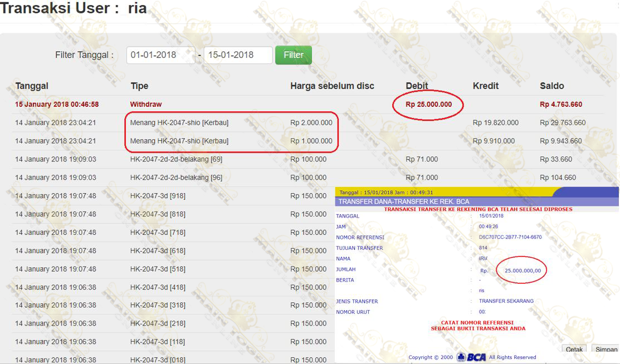Image resolution: width=620 pixels, height=364 pixels.
Task: Click the HK-2047-3d [918] entry
Action: pos(158,196)
